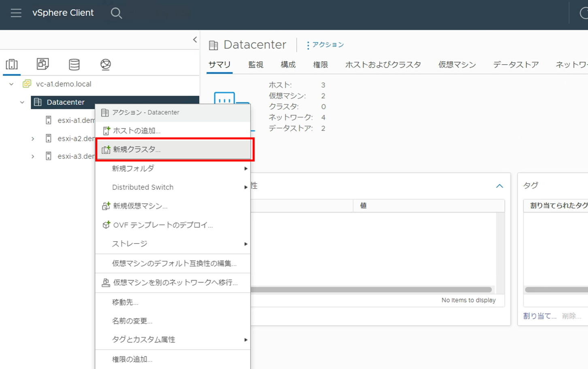Switch to the 権限 tab
Image resolution: width=588 pixels, height=369 pixels.
tap(320, 64)
